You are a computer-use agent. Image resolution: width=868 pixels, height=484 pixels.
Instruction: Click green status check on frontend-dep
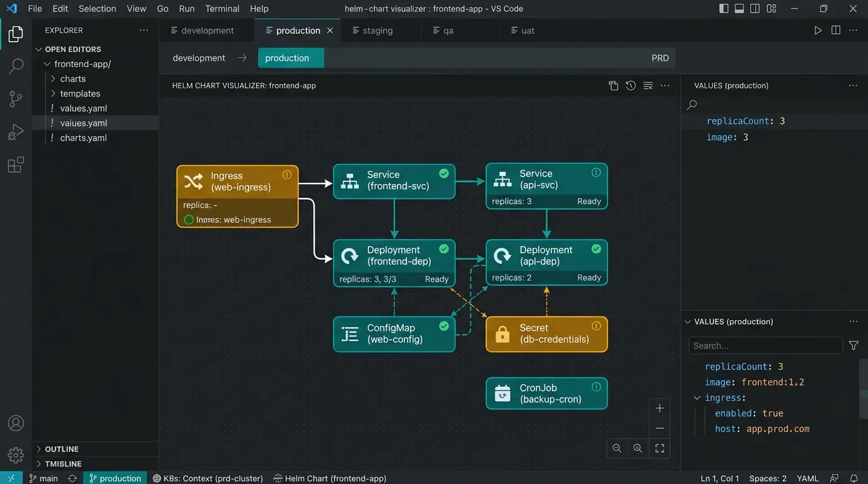coord(444,249)
